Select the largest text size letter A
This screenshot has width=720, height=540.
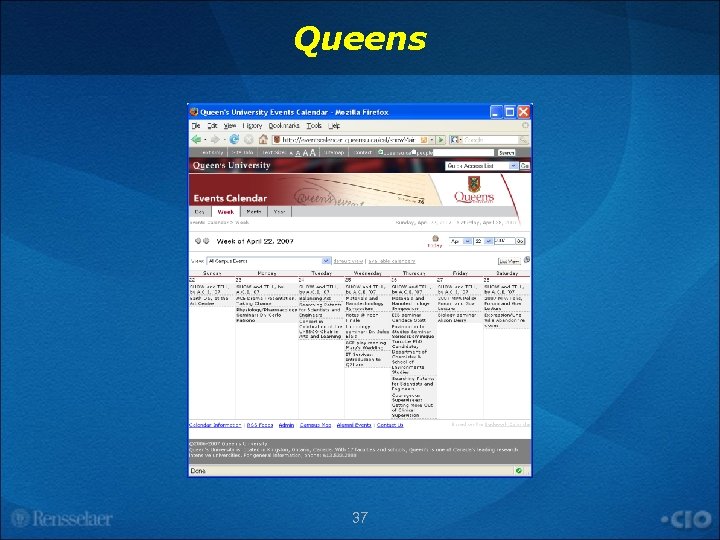click(313, 152)
